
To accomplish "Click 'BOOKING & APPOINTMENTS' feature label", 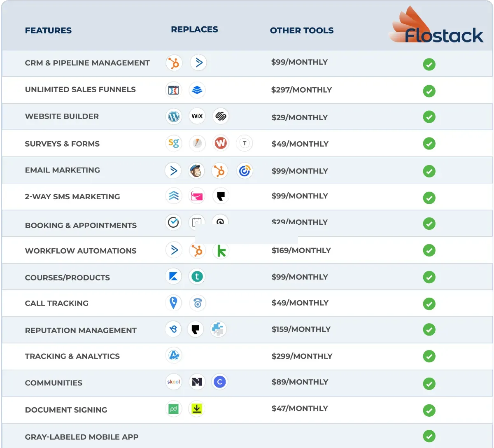I will (81, 225).
